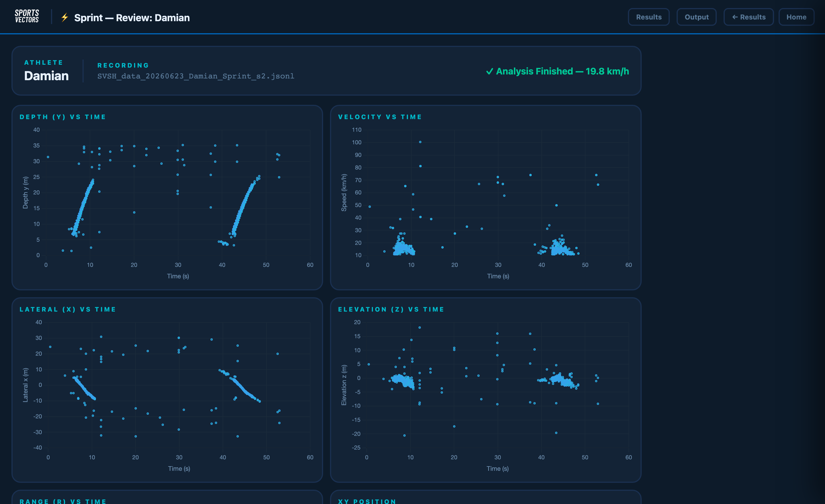Image resolution: width=825 pixels, height=504 pixels.
Task: Click Time (s) label under Depth chart
Action: coord(178,276)
